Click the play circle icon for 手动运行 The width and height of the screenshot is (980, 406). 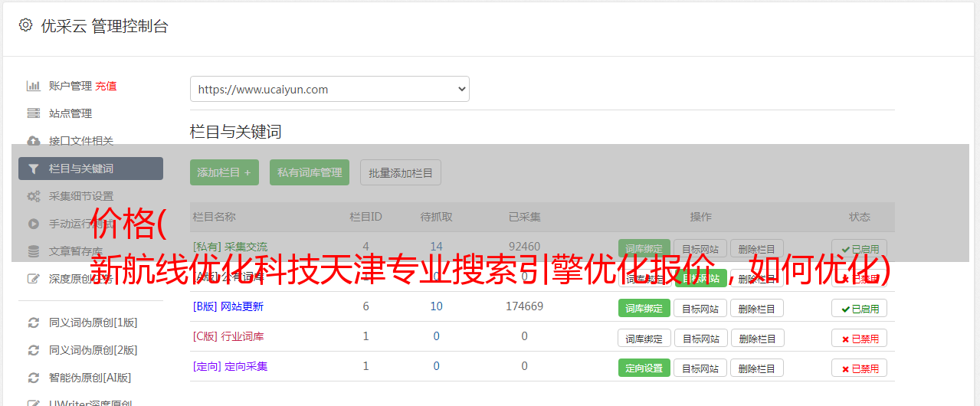[34, 224]
